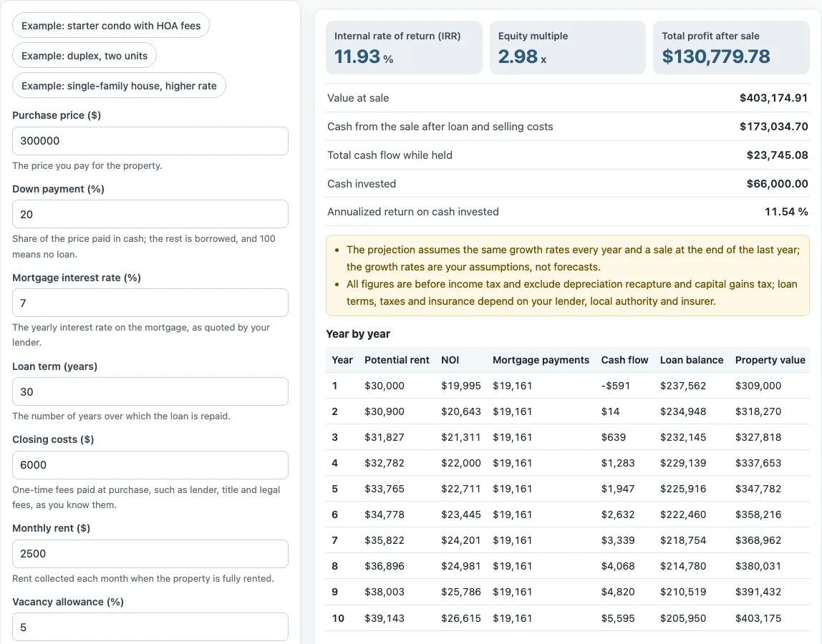Select year 10 cash flow $5,595

[x=617, y=618]
